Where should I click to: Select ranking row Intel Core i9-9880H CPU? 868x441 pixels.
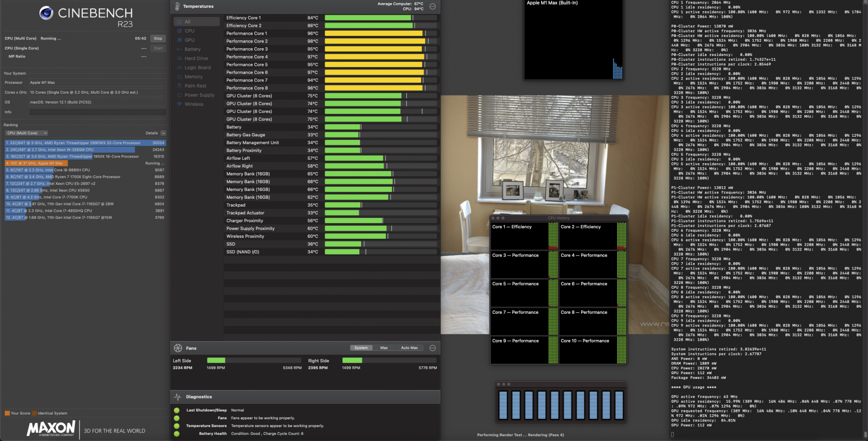click(x=85, y=170)
